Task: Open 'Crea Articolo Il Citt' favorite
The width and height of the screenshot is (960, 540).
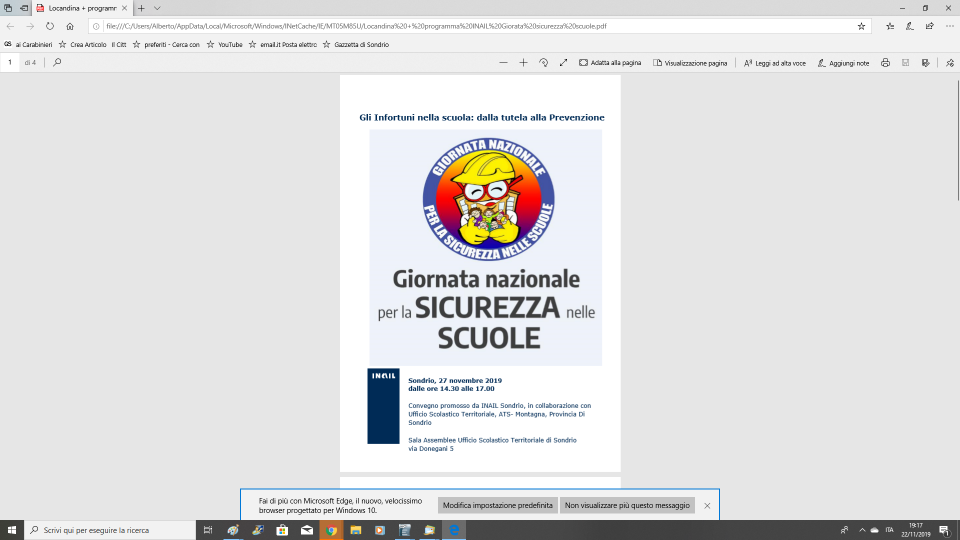Action: [x=92, y=45]
